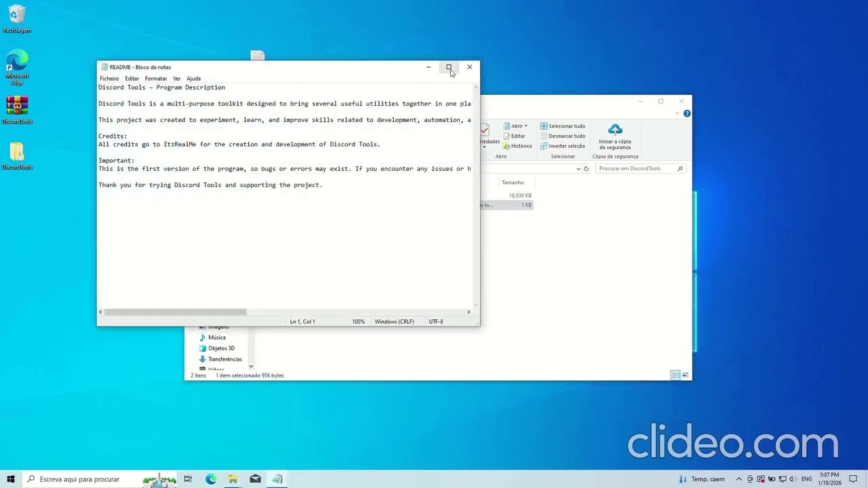The height and width of the screenshot is (488, 868).
Task: Click the Notepad scroll left arrow
Action: pos(101,312)
